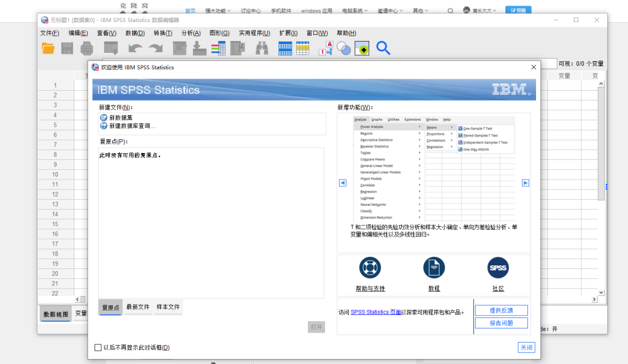Open the Edit menu (编辑)
Viewport: 628px width, 364px height.
coord(78,33)
